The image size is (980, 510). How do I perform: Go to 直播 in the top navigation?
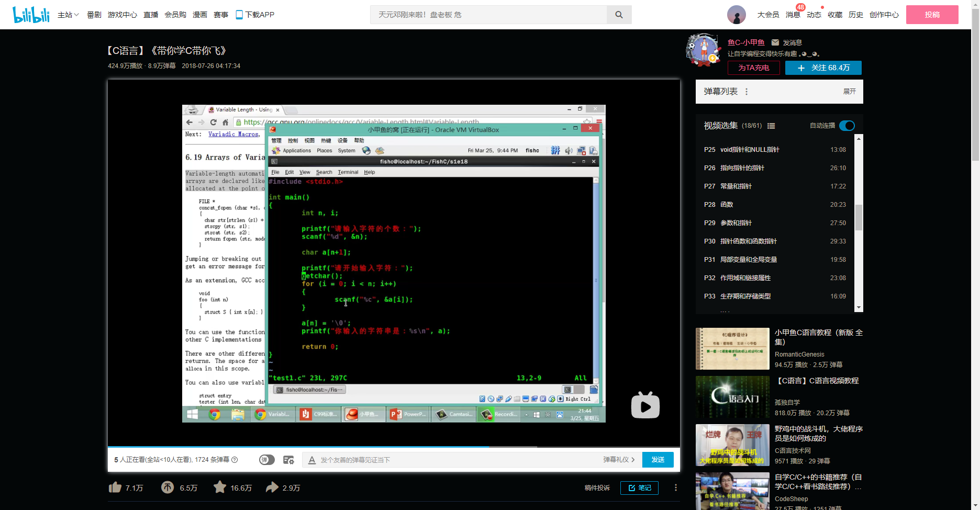coord(151,15)
